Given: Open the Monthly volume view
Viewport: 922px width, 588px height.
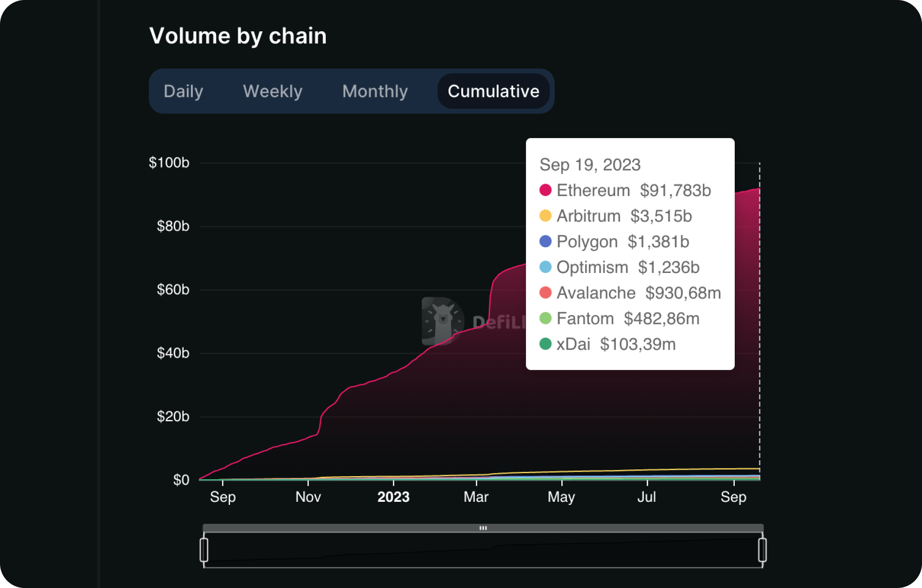Looking at the screenshot, I should coord(375,91).
